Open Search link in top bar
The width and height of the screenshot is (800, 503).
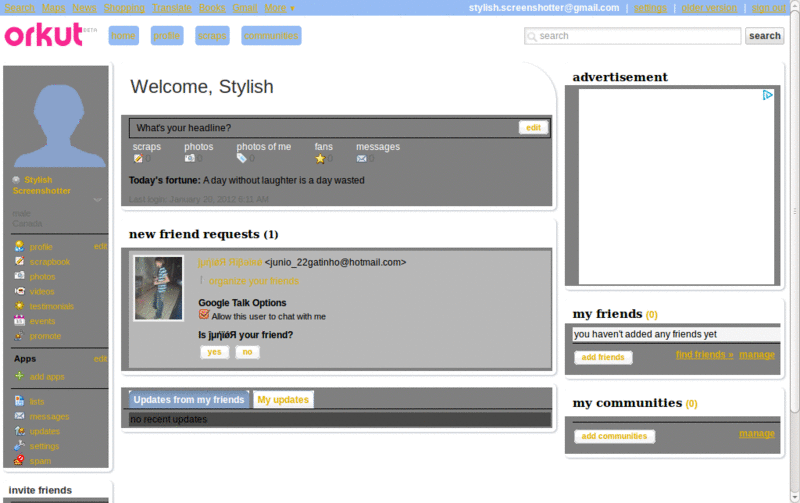pyautogui.click(x=19, y=8)
